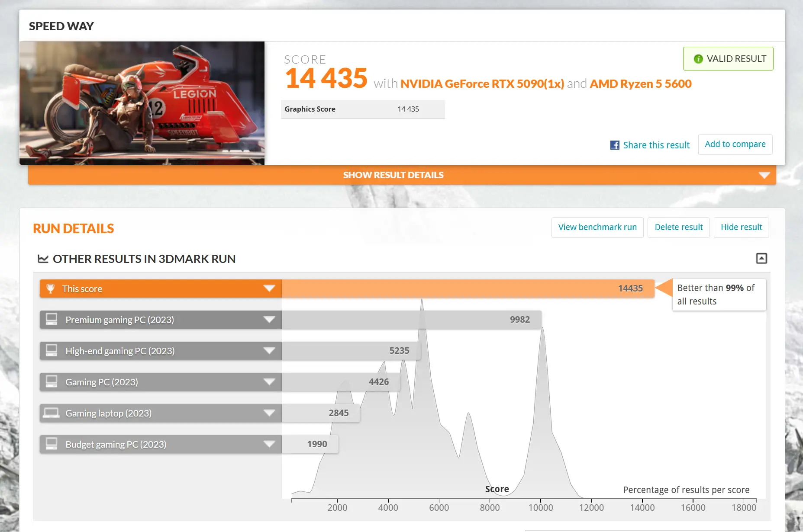803x532 pixels.
Task: Click the High-end gaming PC 5235 score bar
Action: pos(351,351)
